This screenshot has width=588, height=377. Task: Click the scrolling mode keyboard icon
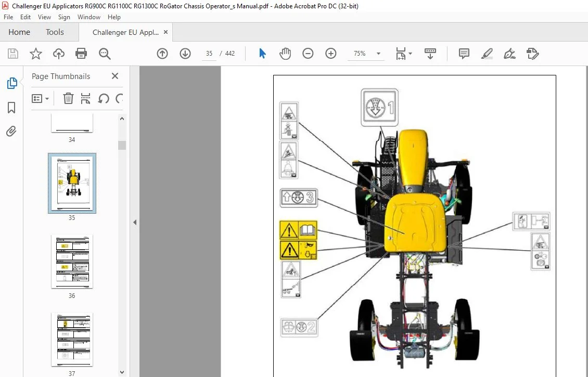coord(430,54)
